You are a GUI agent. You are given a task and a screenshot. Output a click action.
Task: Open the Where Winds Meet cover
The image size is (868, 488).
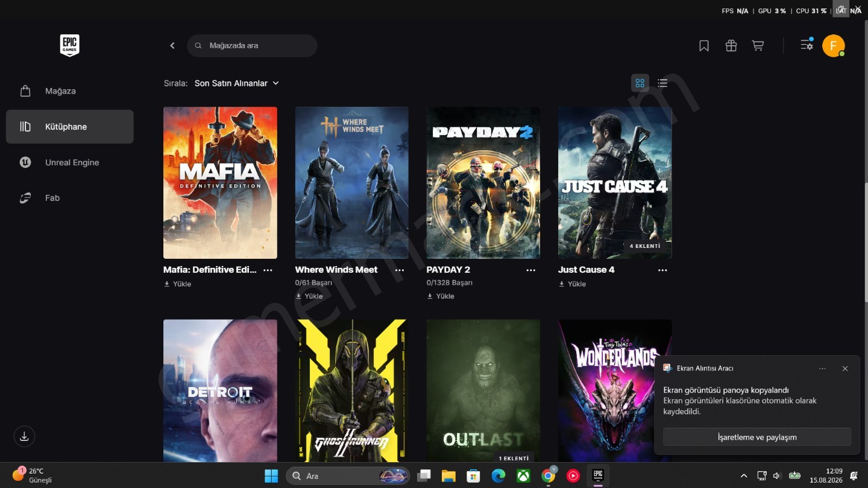[x=352, y=183]
